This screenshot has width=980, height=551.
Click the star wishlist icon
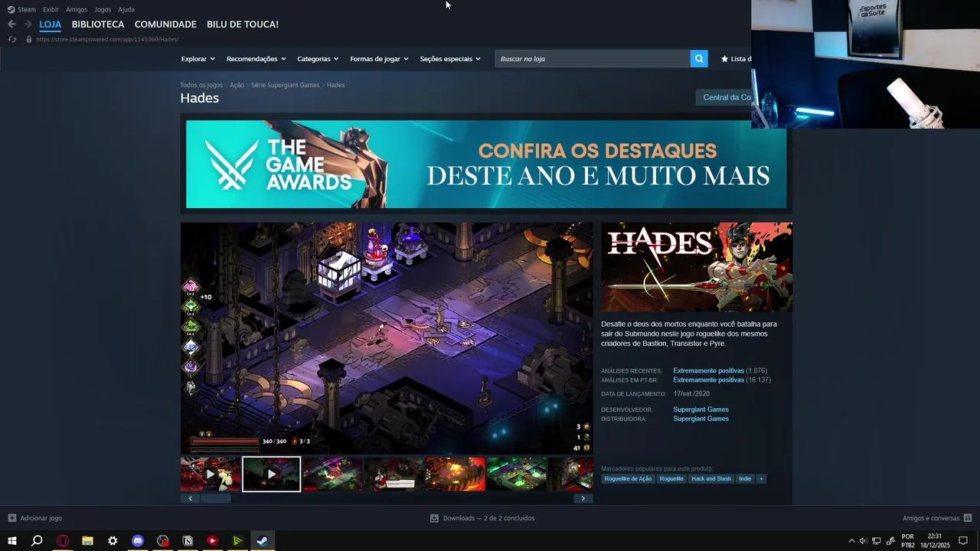coord(724,59)
